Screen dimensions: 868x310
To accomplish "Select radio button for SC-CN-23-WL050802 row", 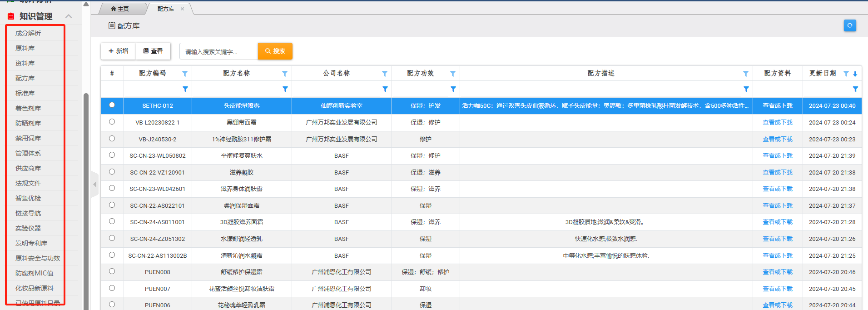I will (x=112, y=155).
